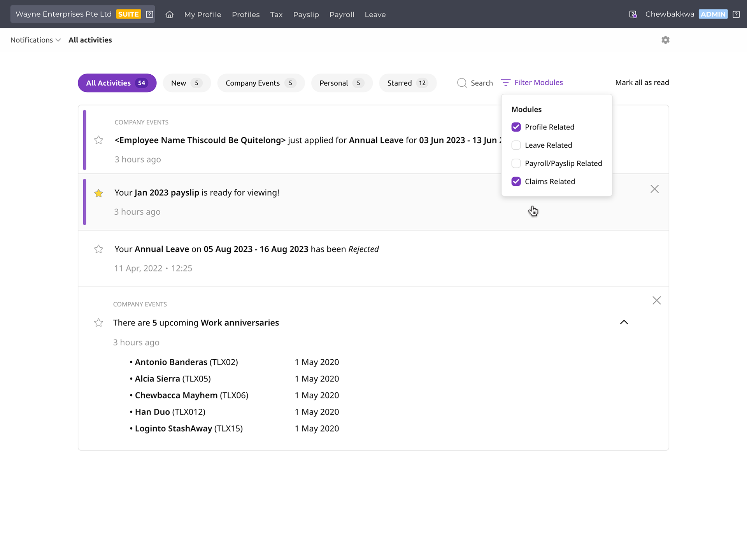Unstar the Jan 2023 payslip notification
This screenshot has height=560, width=747.
(98, 193)
